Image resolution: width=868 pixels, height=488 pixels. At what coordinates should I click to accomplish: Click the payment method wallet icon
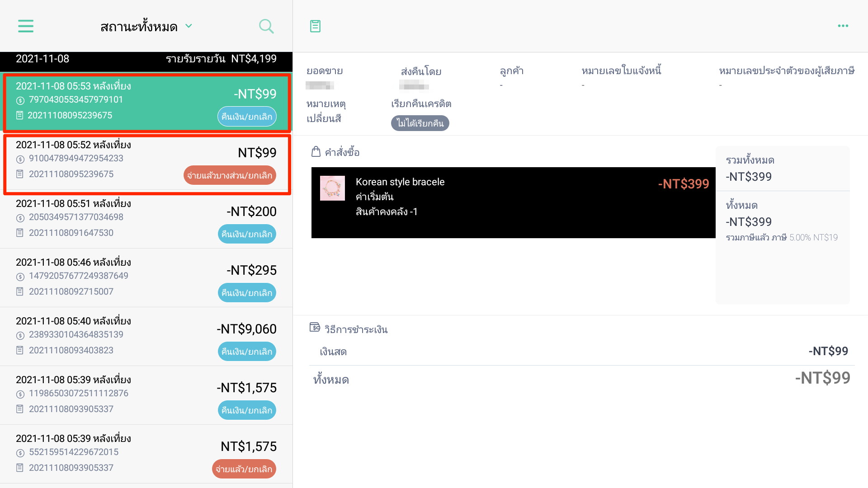pos(315,327)
